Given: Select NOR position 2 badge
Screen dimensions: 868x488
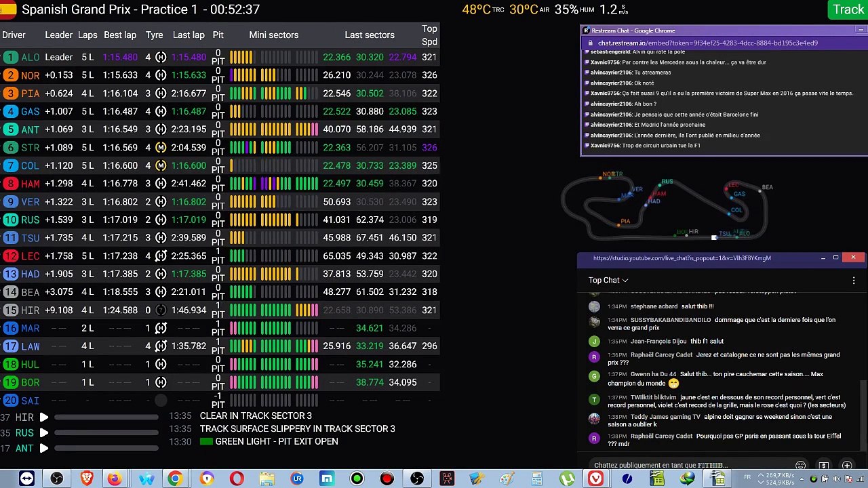Looking at the screenshot, I should (10, 75).
